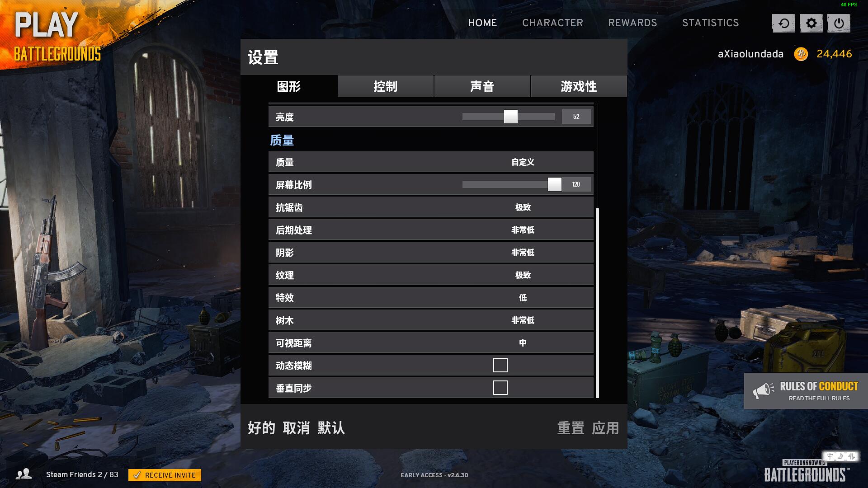
Task: Open 游戏性 (Gameplay) settings tab
Action: (x=579, y=86)
